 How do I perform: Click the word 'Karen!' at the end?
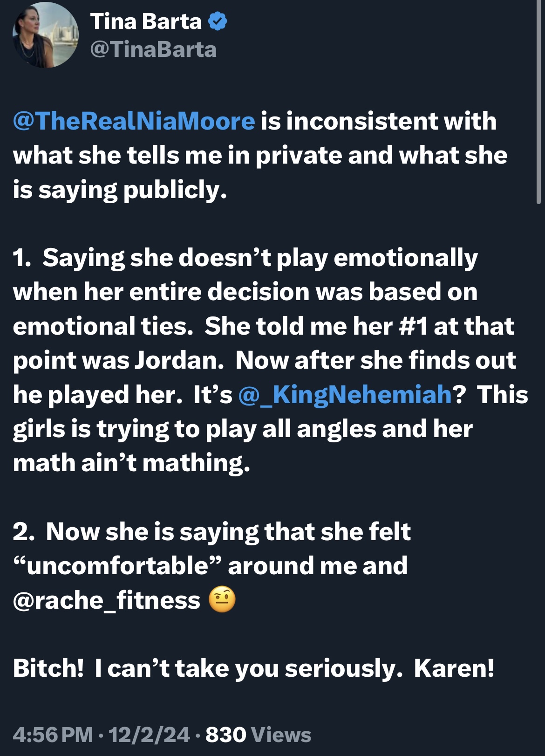point(454,668)
